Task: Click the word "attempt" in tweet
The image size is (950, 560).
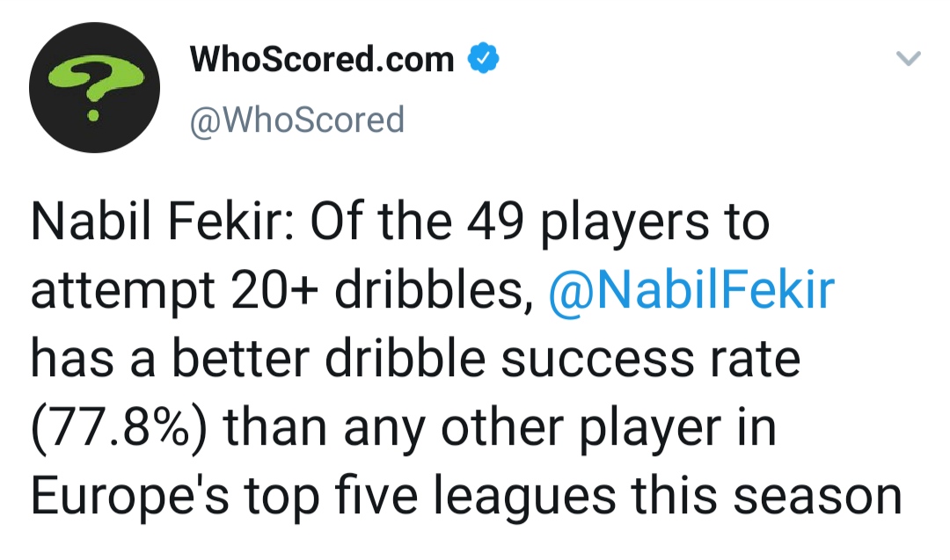Action: pyautogui.click(x=123, y=292)
